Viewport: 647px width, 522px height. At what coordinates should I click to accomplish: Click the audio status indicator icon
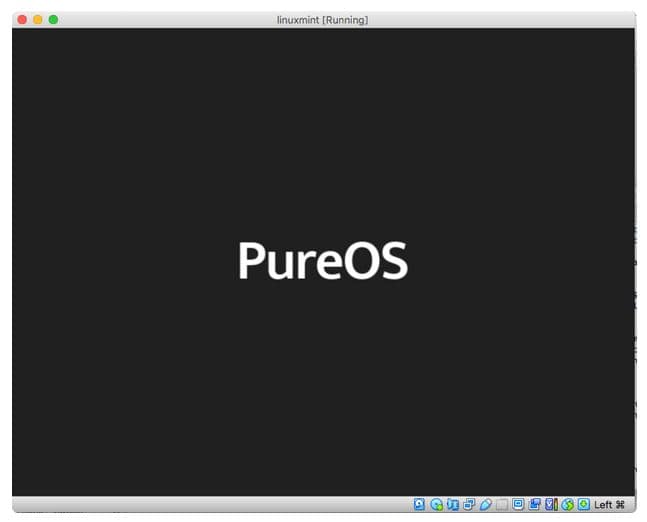click(x=453, y=504)
